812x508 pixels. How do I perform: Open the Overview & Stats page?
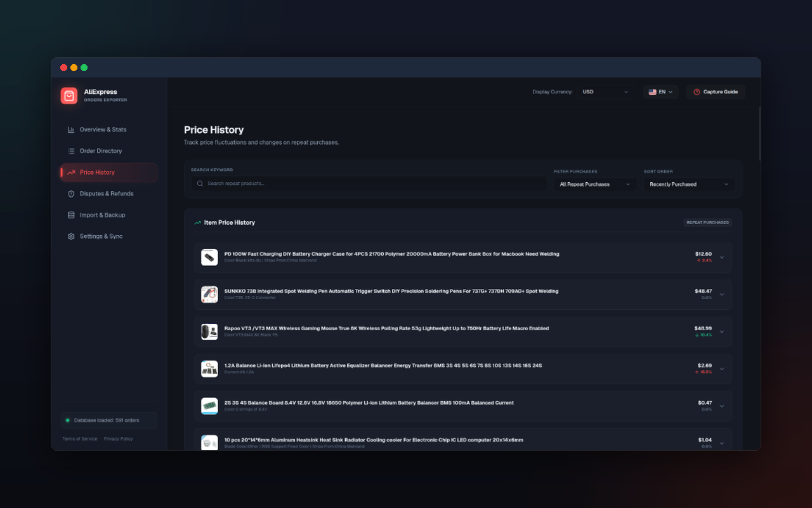point(108,130)
